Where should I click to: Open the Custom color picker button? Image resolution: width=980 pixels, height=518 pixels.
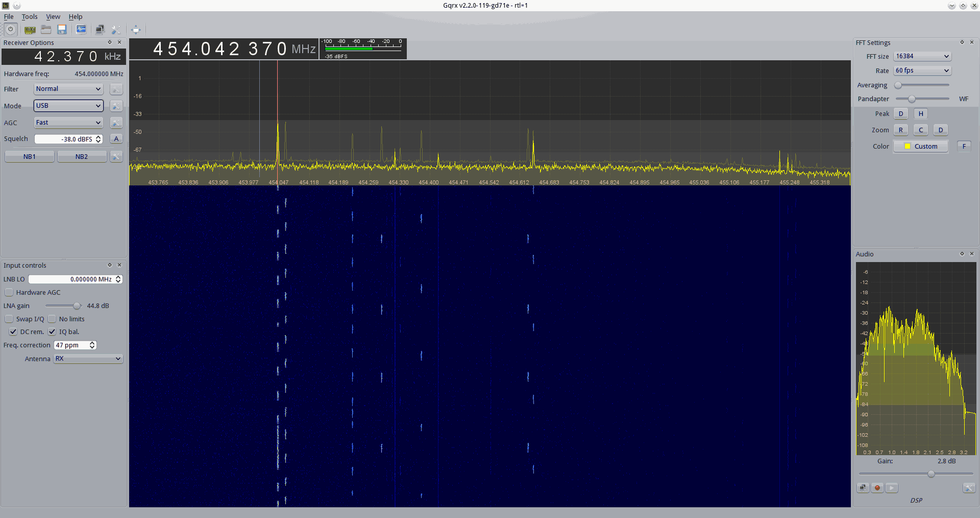pos(921,147)
